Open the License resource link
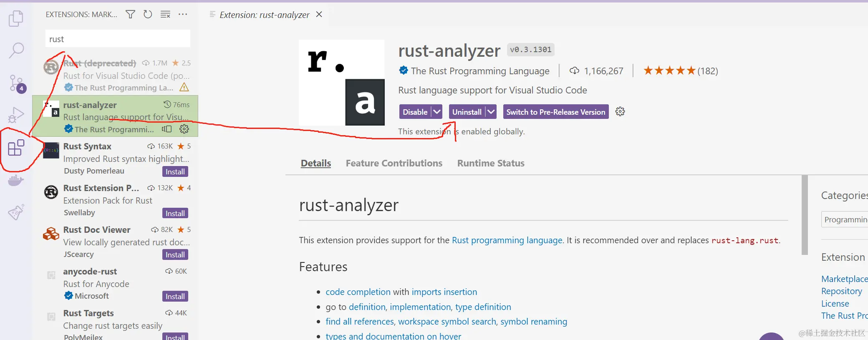868x340 pixels. pyautogui.click(x=835, y=304)
